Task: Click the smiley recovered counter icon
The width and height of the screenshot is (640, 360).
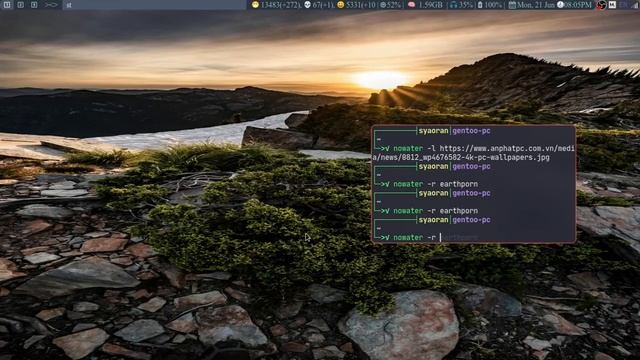Action: pos(340,5)
